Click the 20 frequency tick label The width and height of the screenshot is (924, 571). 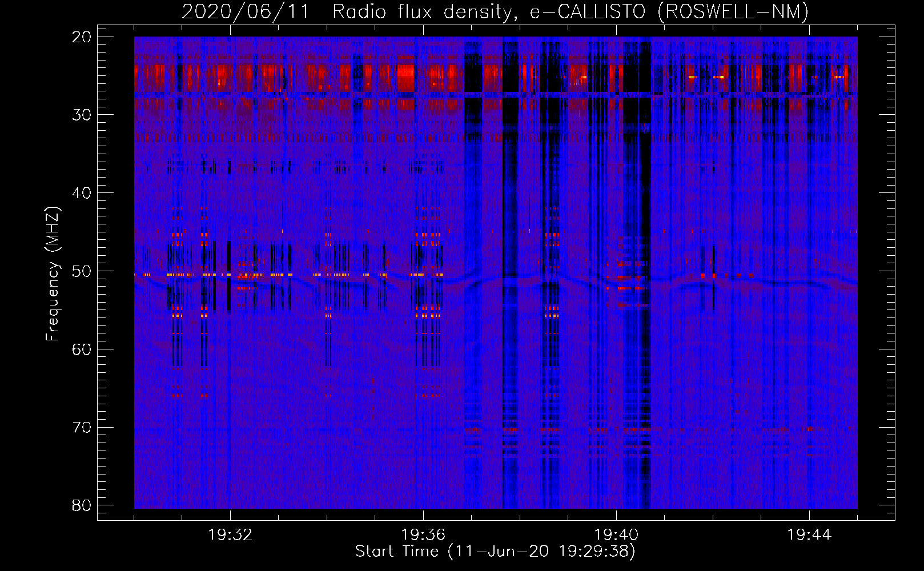pos(82,37)
